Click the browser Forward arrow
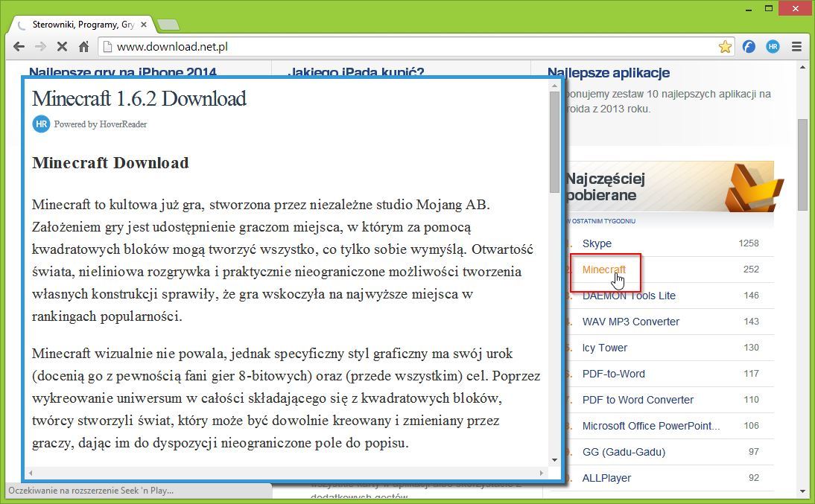 40,47
